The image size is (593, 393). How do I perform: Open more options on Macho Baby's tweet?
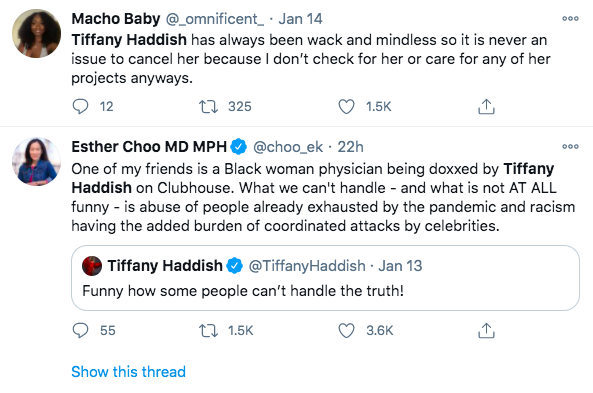pos(570,18)
